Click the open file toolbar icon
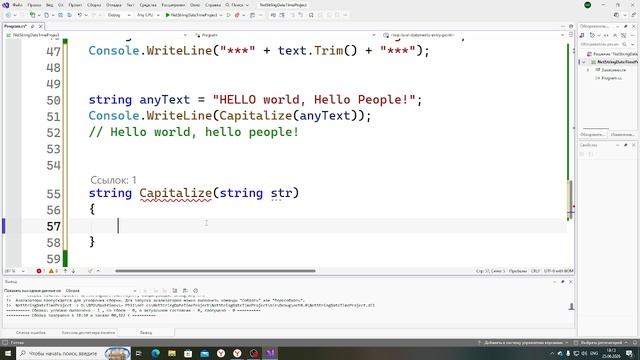Image resolution: width=640 pixels, height=360 pixels. click(47, 15)
